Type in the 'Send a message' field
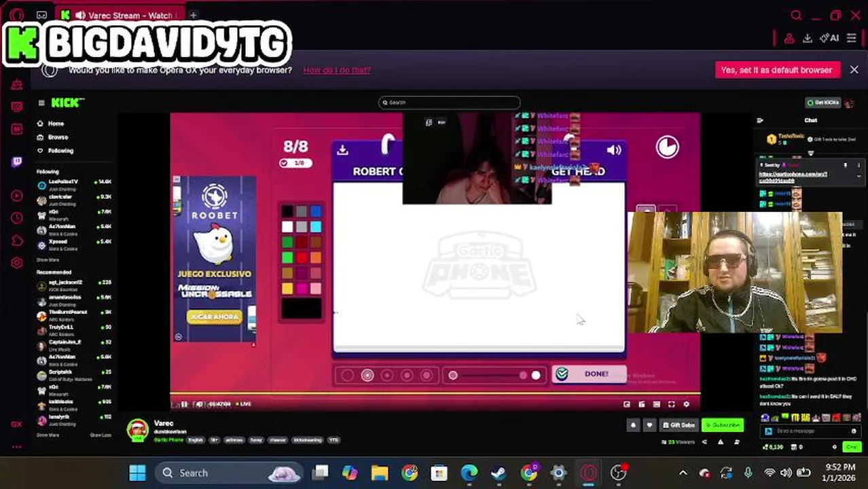This screenshot has width=868, height=489. click(810, 431)
